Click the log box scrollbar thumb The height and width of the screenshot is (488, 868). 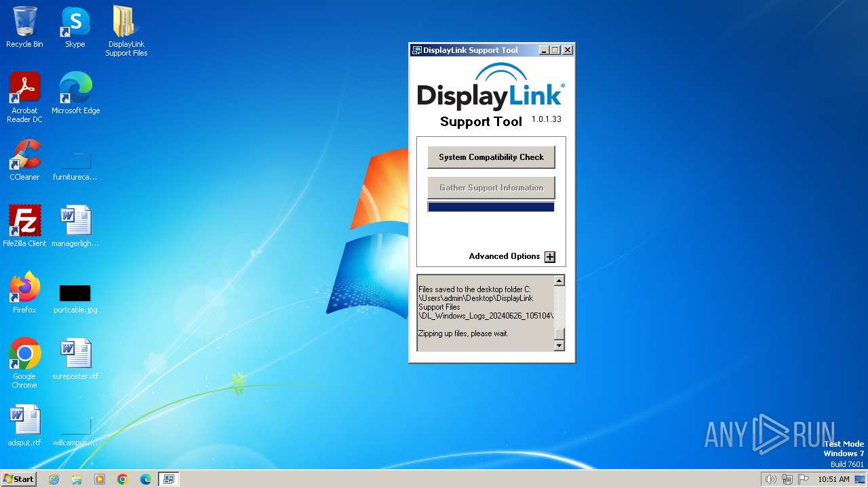[x=559, y=333]
